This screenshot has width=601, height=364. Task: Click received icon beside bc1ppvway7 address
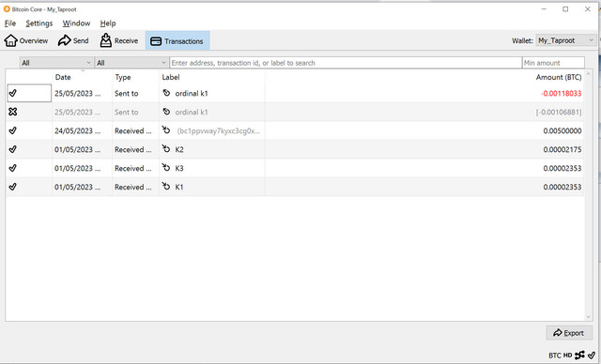click(x=166, y=130)
